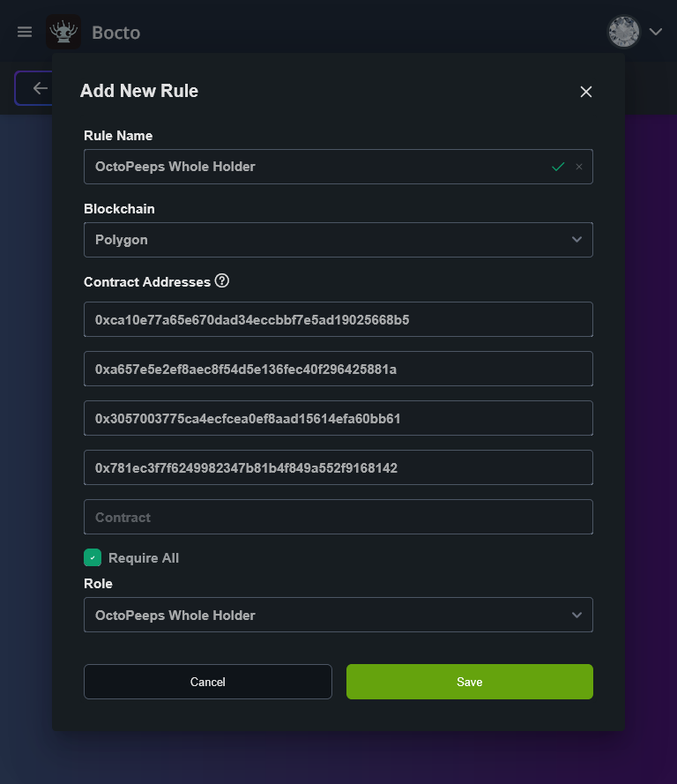Close the Add New Rule dialog
Image resolution: width=677 pixels, height=784 pixels.
(x=585, y=92)
